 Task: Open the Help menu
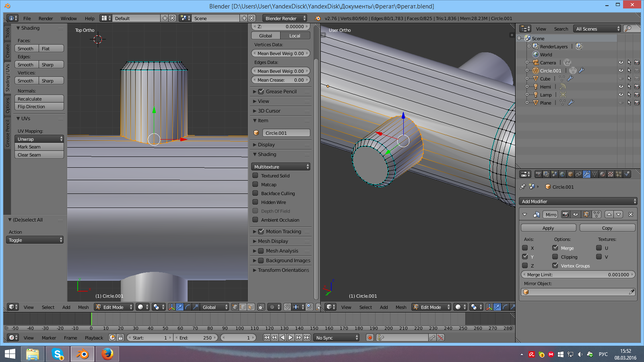coord(89,18)
